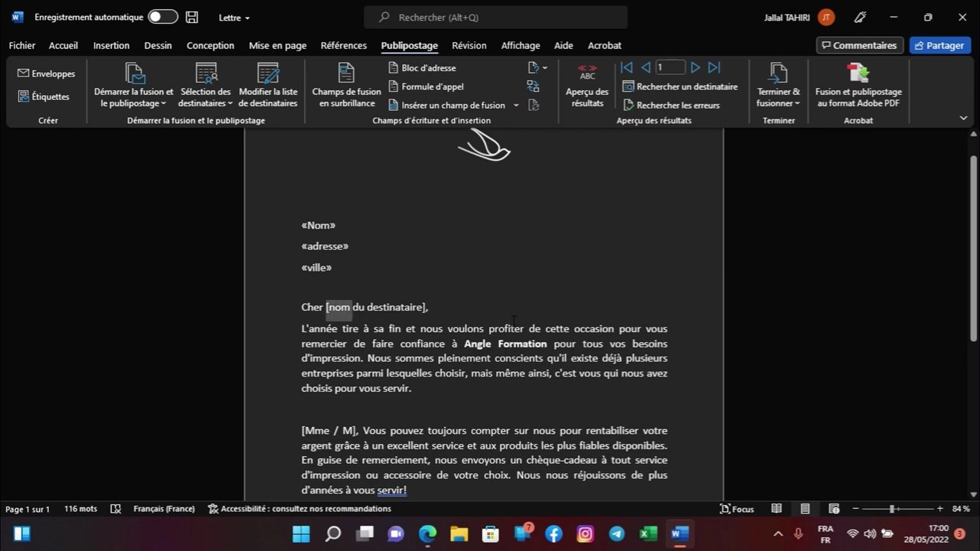Open the Aide tab

coord(563,46)
